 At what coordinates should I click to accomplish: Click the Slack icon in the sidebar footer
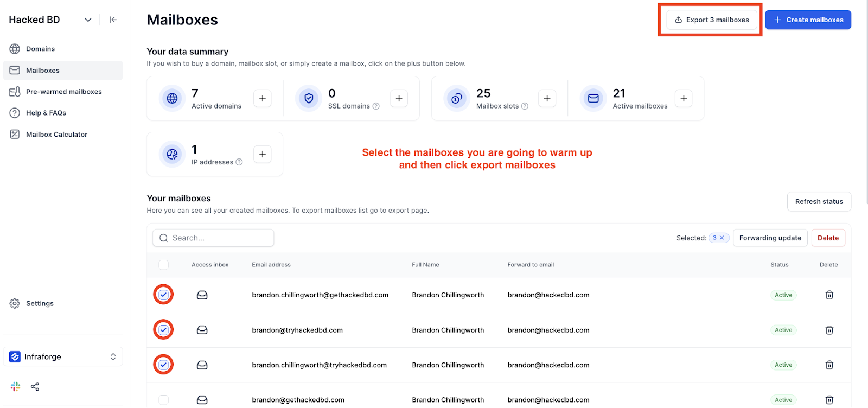(15, 386)
